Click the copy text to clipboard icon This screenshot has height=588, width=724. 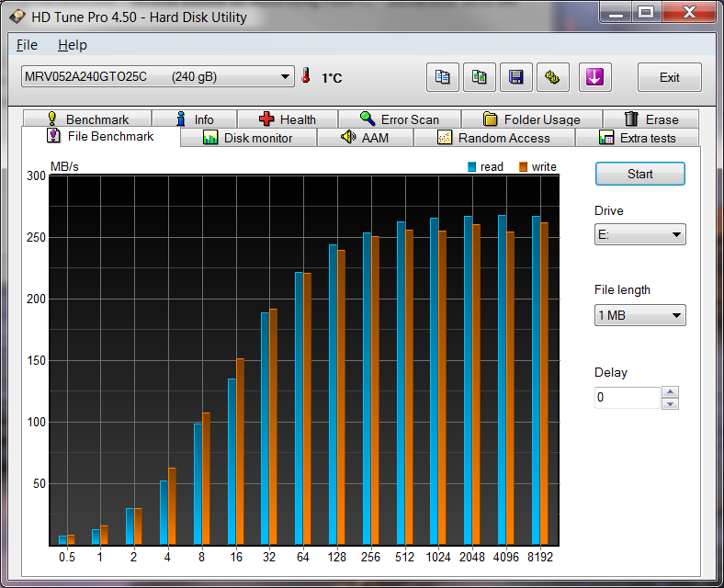tap(443, 77)
